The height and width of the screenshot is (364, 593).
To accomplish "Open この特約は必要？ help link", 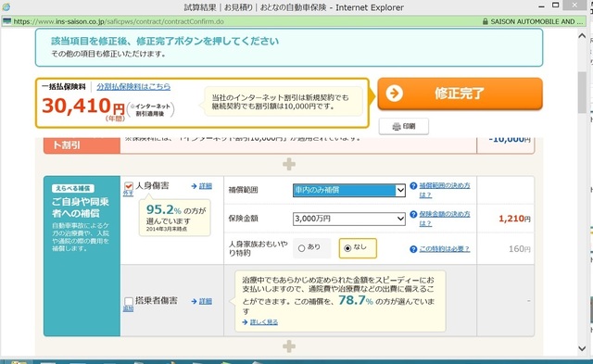I will pyautogui.click(x=445, y=249).
